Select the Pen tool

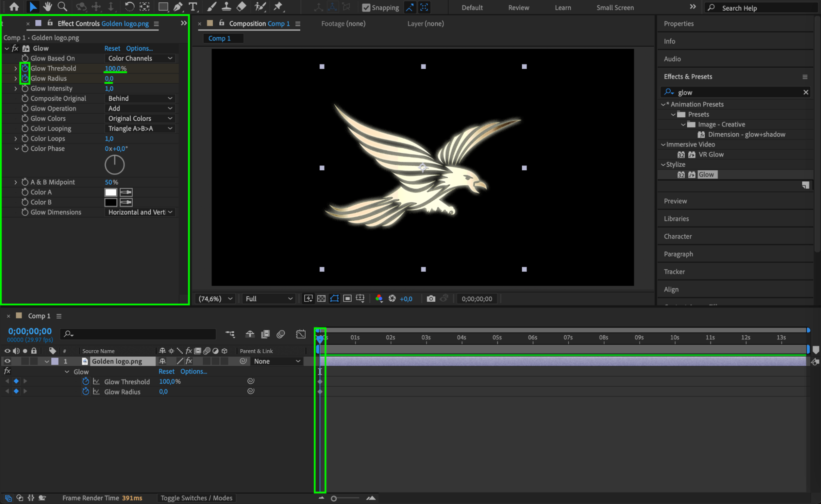178,7
